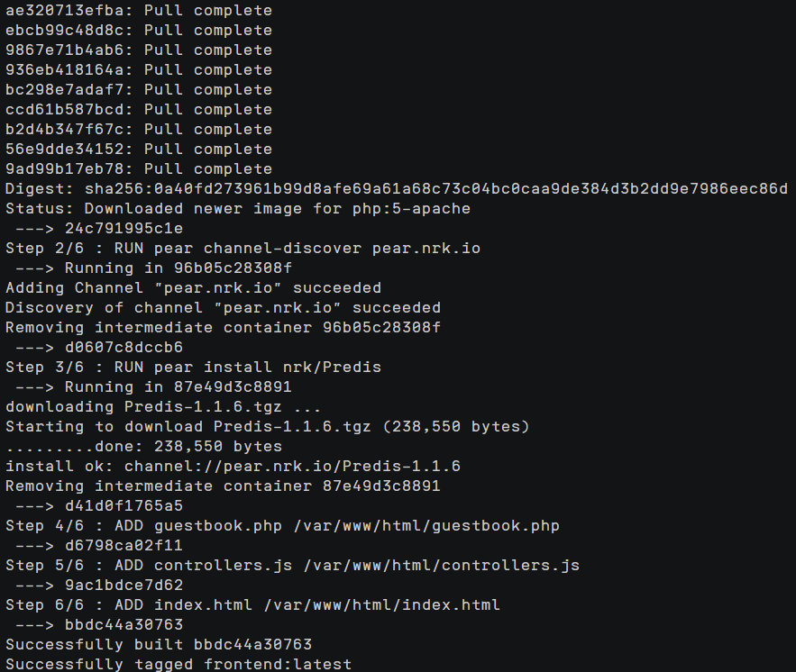796x672 pixels.
Task: Click layer ID ae320713efba pull line
Action: pyautogui.click(x=138, y=10)
